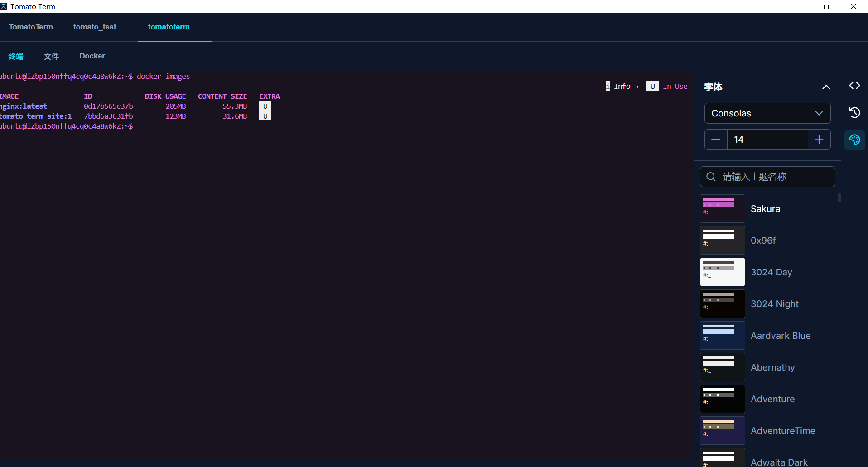The width and height of the screenshot is (868, 467).
Task: Select the 终端 terminal tab
Action: click(x=16, y=56)
